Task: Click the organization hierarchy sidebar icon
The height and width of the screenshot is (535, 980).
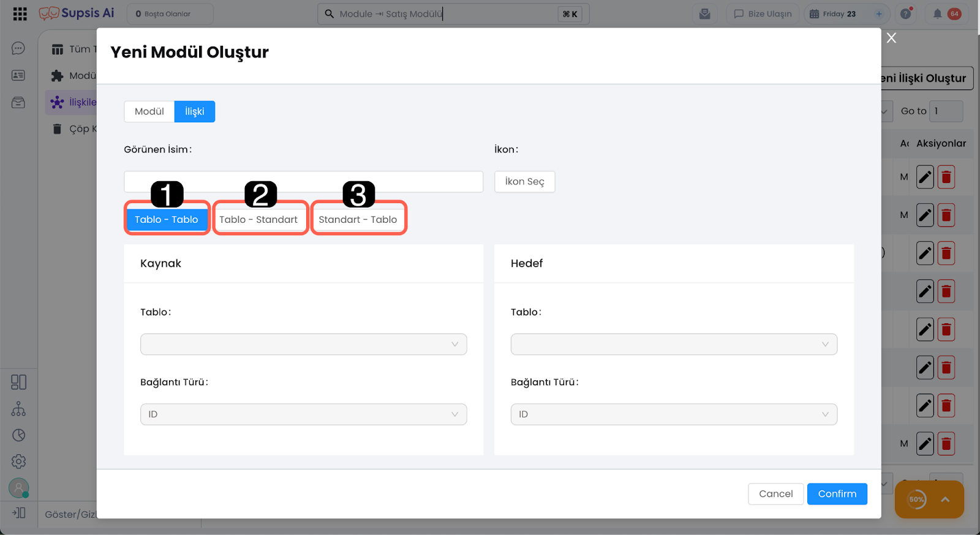Action: pos(18,409)
